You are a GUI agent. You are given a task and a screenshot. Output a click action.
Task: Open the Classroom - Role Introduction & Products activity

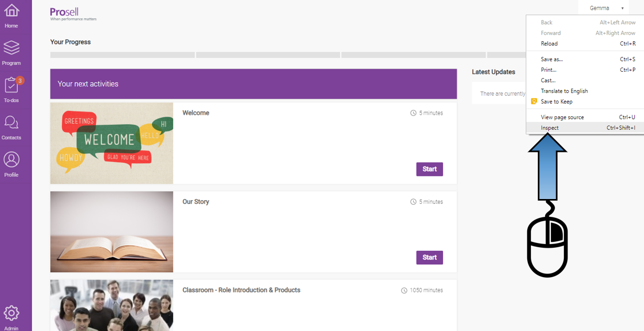[241, 290]
